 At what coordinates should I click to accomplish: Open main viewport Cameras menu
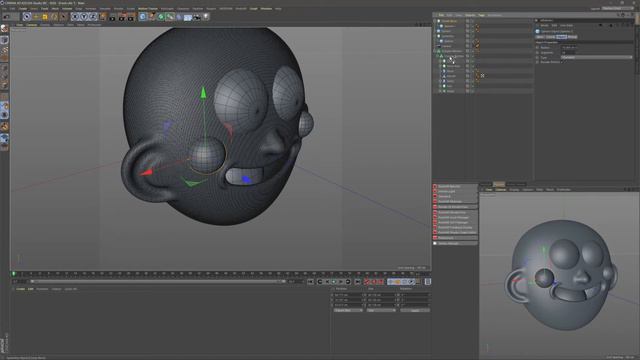[x=31, y=24]
